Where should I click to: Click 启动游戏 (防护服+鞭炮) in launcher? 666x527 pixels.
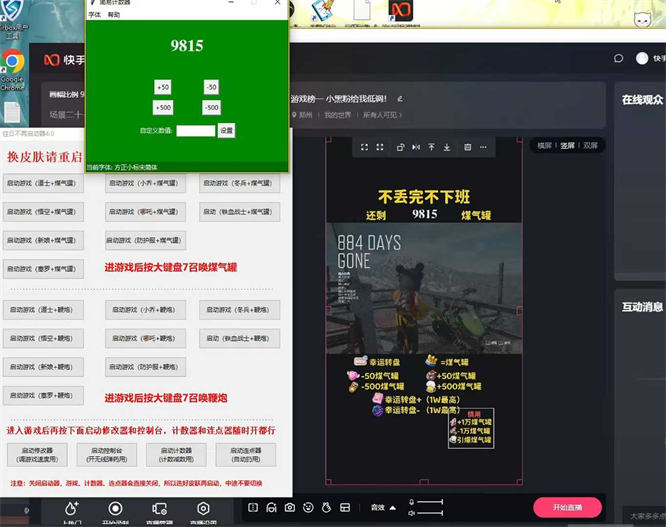(145, 367)
